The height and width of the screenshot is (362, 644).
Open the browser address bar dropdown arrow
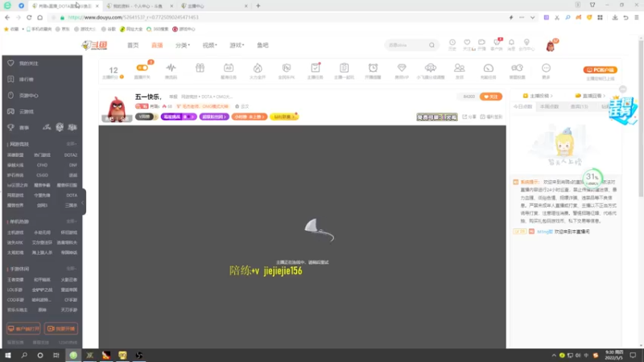532,18
